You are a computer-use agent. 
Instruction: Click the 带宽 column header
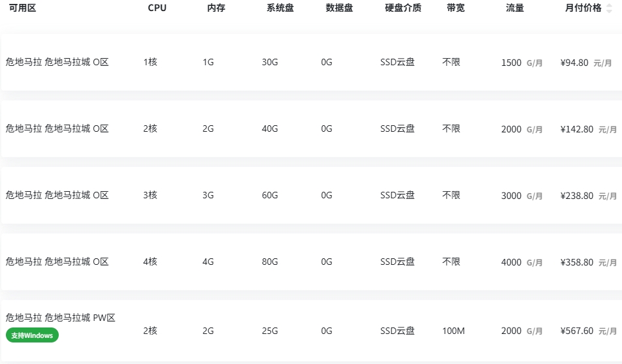(x=456, y=8)
